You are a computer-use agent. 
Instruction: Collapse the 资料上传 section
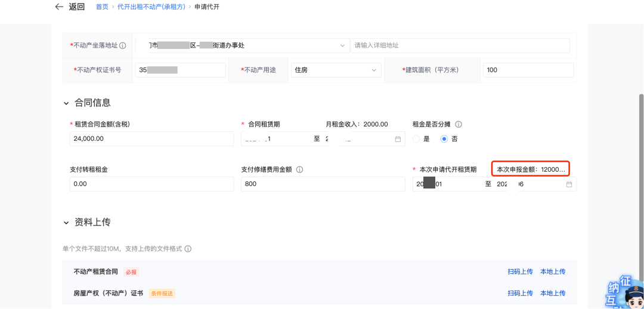66,223
